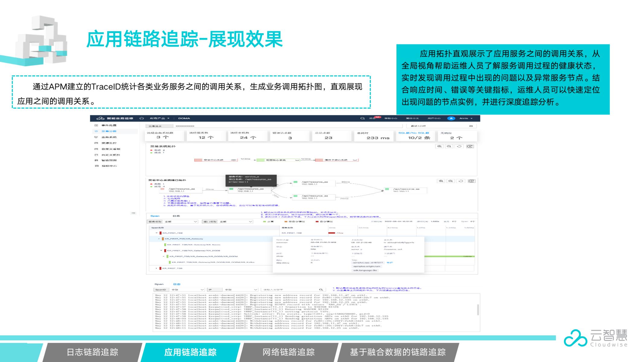Select green 柜面核心系统 topology node
This screenshot has height=362, width=644.
point(278,160)
